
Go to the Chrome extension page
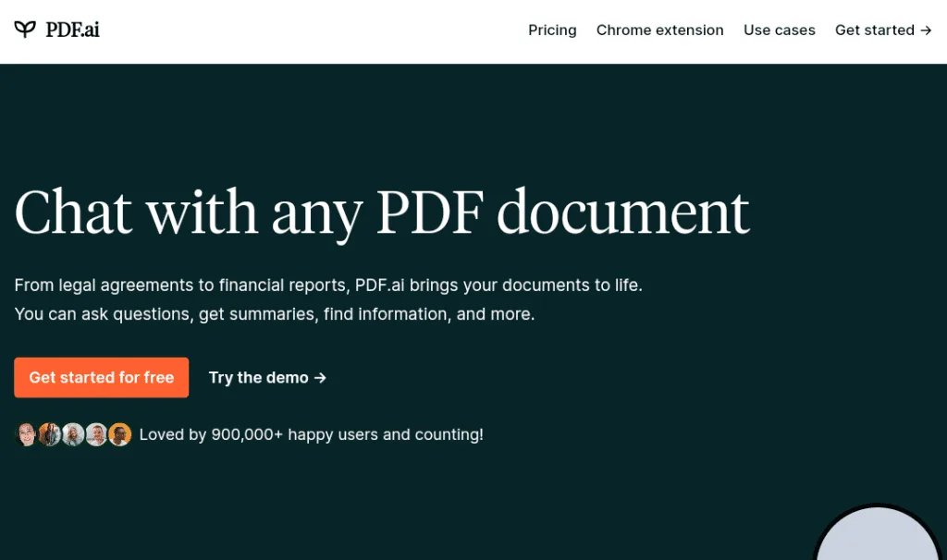[x=659, y=30]
